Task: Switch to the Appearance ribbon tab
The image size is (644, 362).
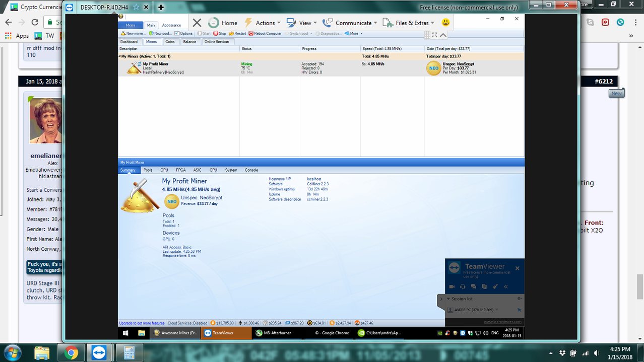Action: coord(171,25)
